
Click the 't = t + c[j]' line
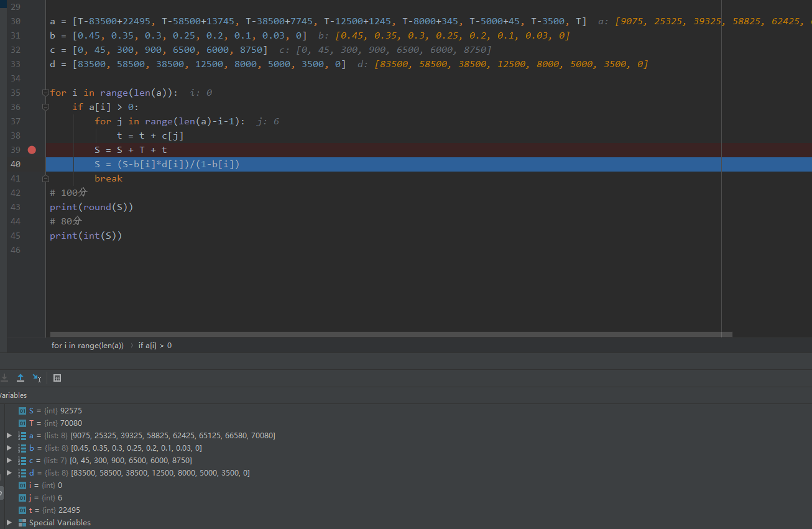[150, 136]
